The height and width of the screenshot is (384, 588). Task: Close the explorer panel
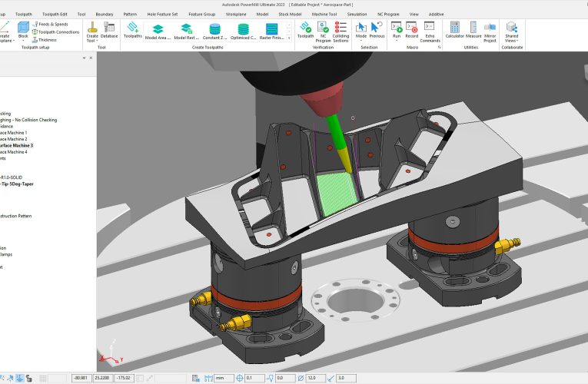(91, 58)
